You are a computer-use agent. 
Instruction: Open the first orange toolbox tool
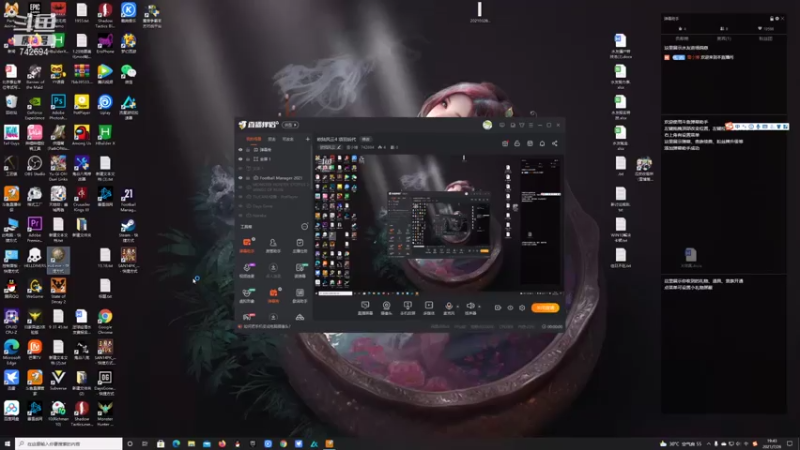tap(247, 245)
